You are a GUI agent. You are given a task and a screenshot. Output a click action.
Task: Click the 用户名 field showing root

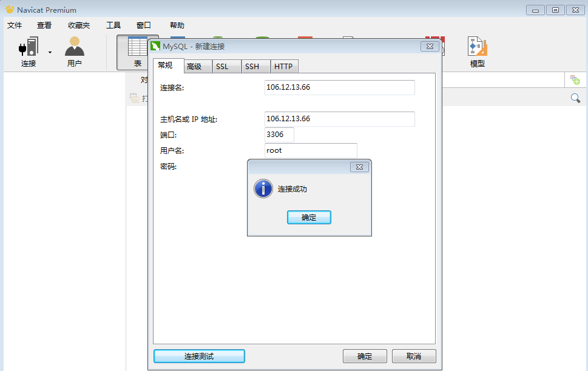[x=311, y=150]
